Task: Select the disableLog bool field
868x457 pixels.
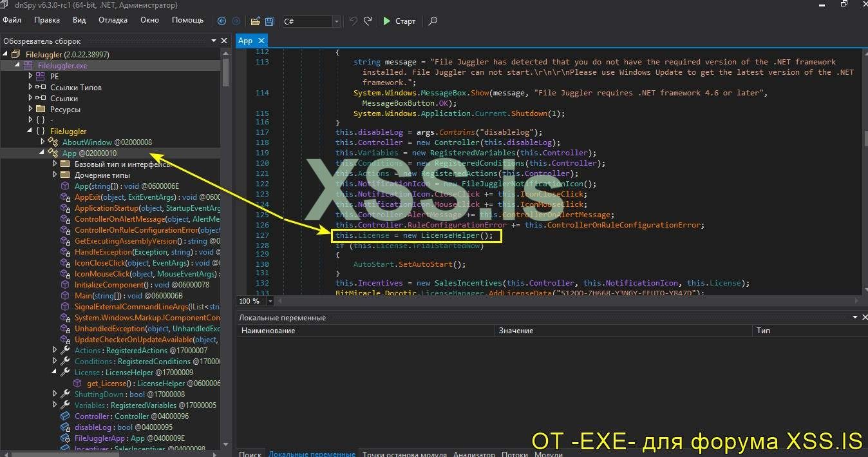Action: pos(123,427)
